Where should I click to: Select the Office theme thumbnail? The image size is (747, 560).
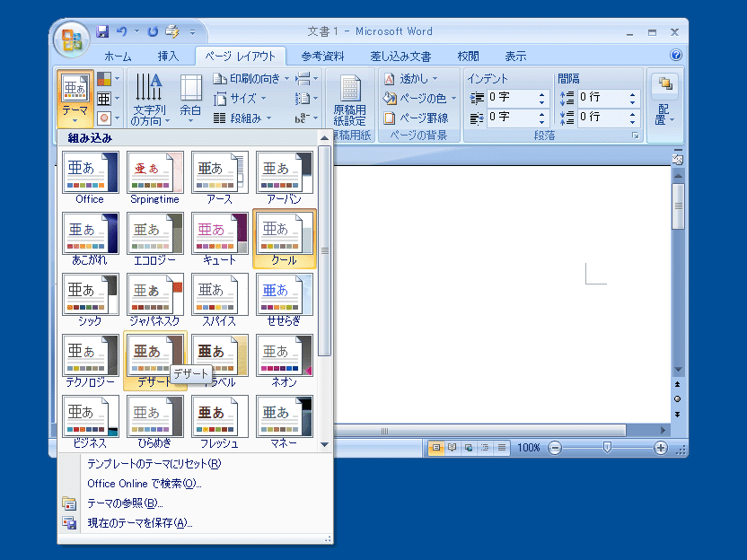pyautogui.click(x=90, y=178)
